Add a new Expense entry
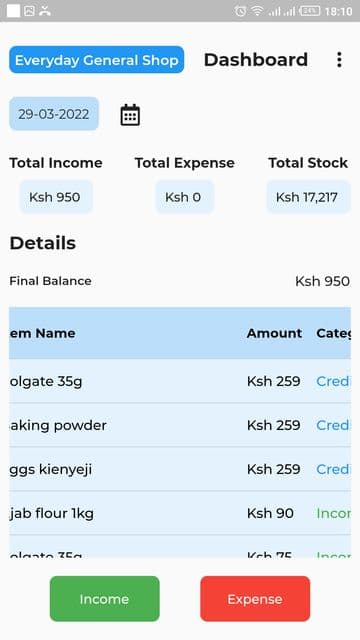360x640 pixels. (x=255, y=599)
